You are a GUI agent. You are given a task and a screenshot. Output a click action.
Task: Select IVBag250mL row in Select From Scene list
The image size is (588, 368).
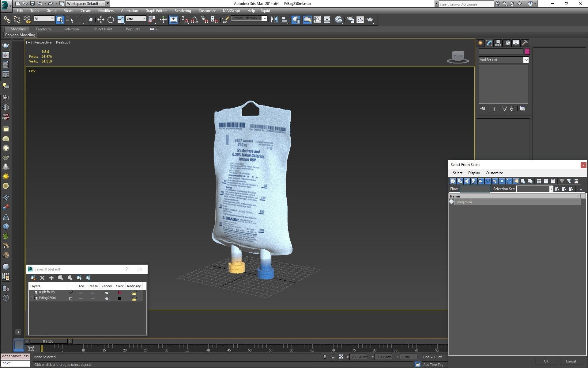(515, 202)
